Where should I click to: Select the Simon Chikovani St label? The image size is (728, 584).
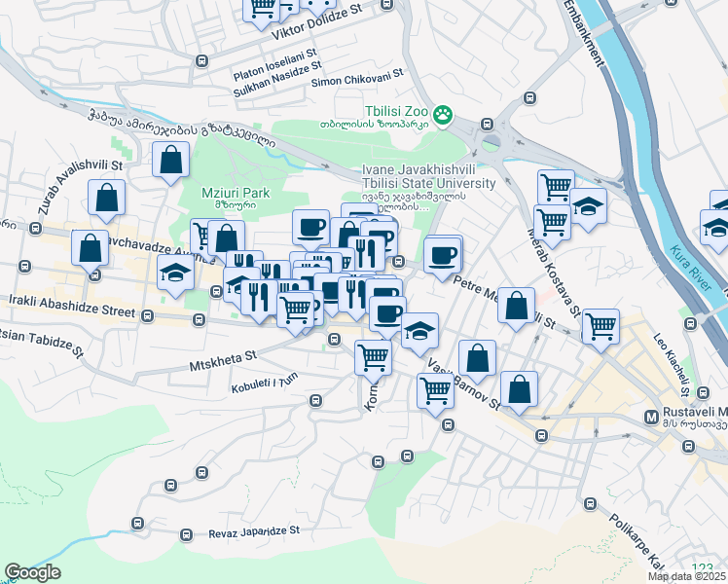point(357,79)
